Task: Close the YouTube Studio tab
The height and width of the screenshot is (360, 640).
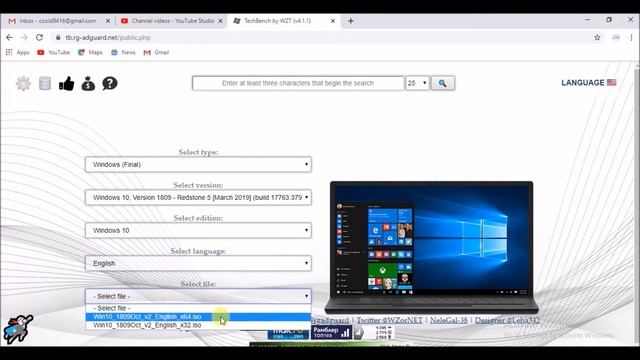Action: (x=220, y=21)
